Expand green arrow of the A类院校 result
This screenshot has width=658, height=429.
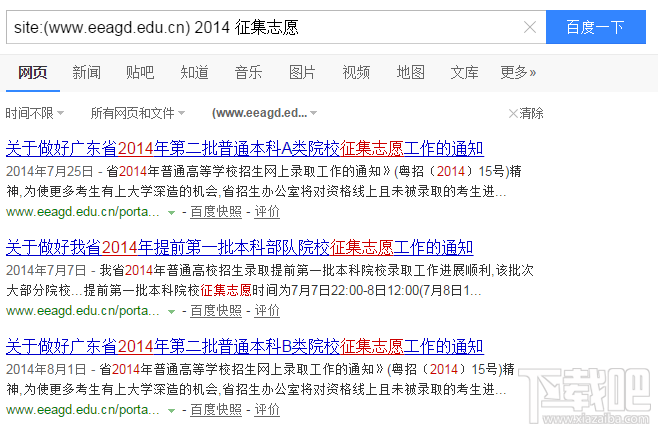click(x=171, y=213)
